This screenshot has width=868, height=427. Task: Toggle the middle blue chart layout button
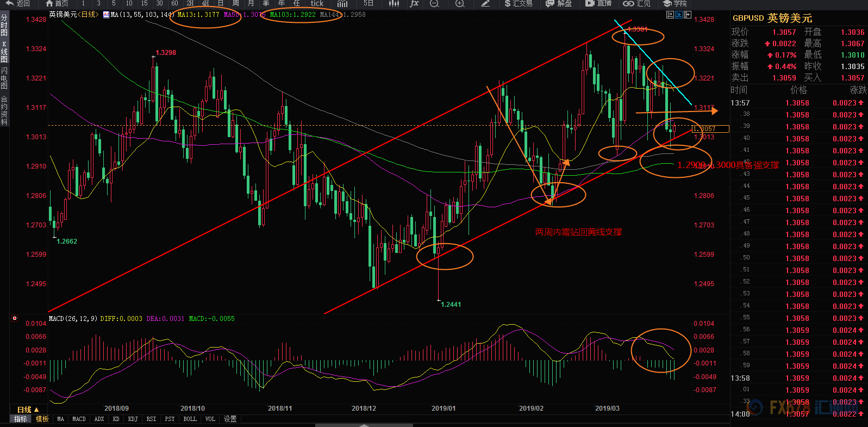coord(679,15)
